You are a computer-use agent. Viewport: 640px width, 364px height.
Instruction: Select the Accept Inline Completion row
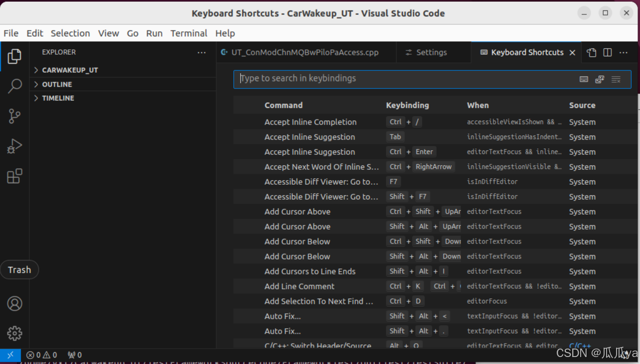point(435,122)
